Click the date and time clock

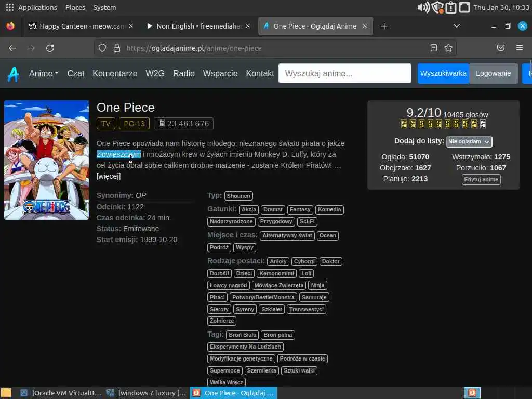(x=501, y=7)
